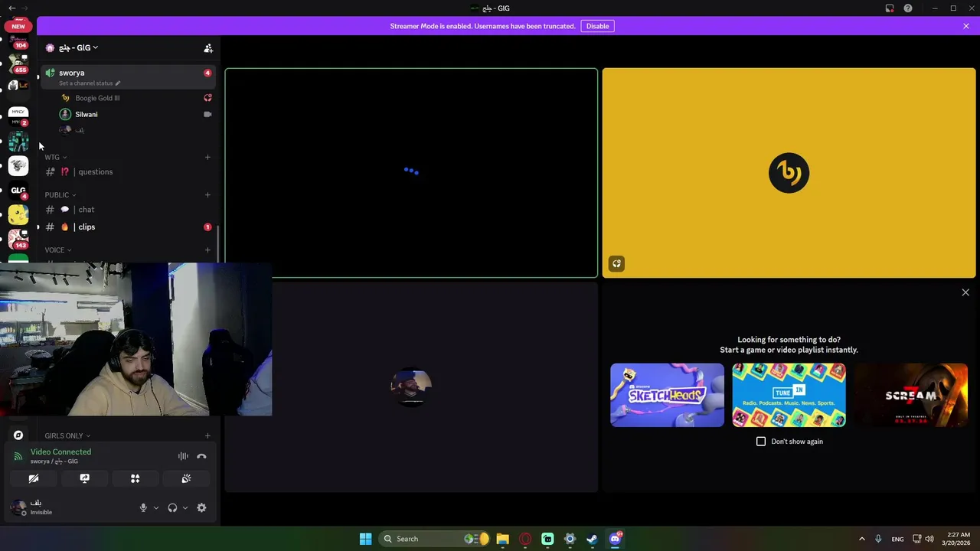Open the invite people icon in server header
Screen dimensions: 980x551
(x=208, y=48)
